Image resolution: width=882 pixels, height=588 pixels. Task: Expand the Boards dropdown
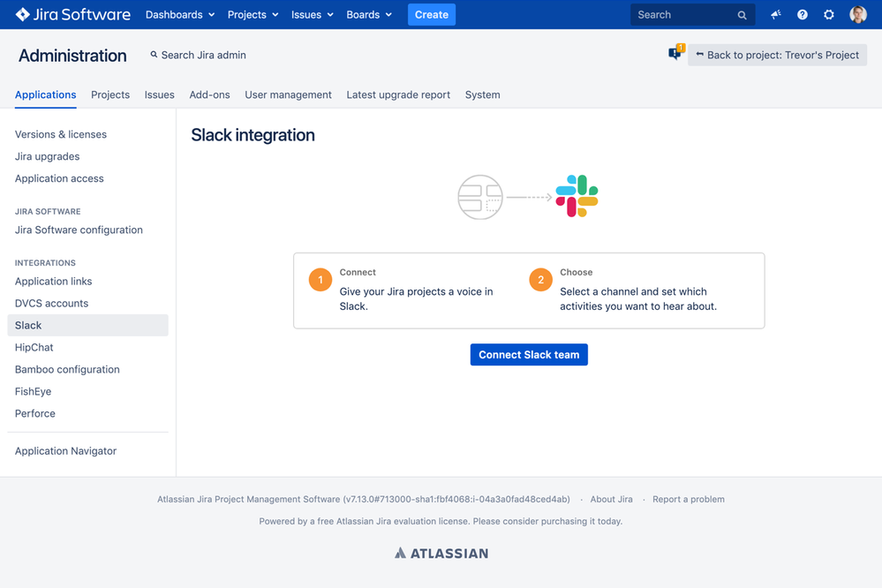(x=369, y=15)
